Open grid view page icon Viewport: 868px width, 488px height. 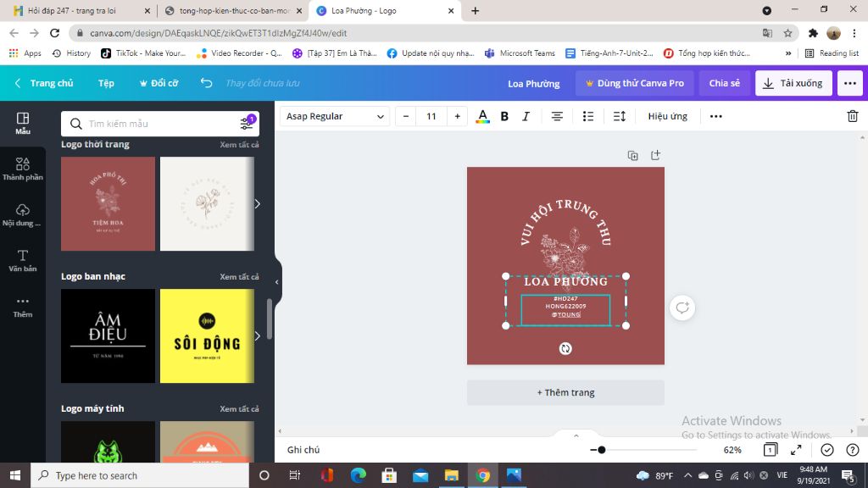770,450
